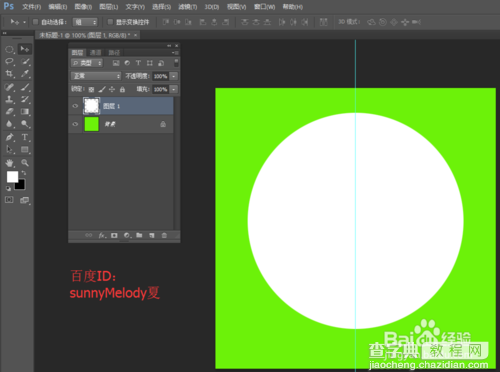Open the 滤镜(T) menu
This screenshot has height=372, width=500.
pos(188,7)
